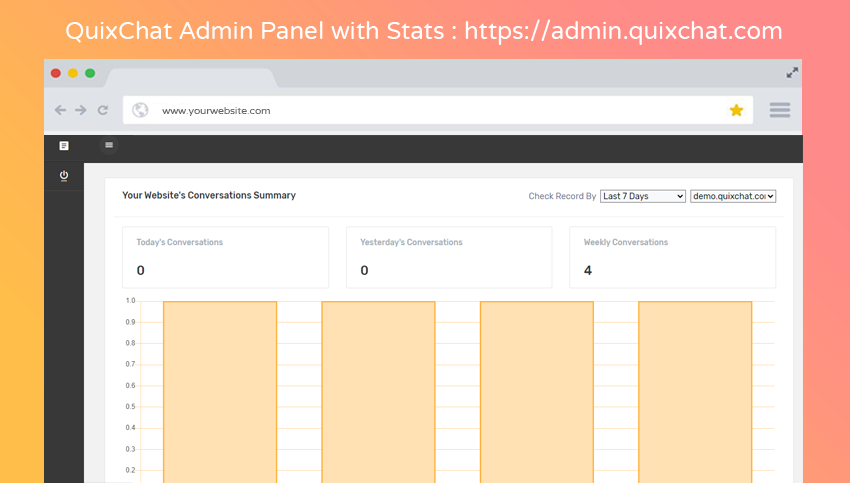Screen dimensions: 850x483
Task: Click the second bar in the chart
Action: (378, 392)
